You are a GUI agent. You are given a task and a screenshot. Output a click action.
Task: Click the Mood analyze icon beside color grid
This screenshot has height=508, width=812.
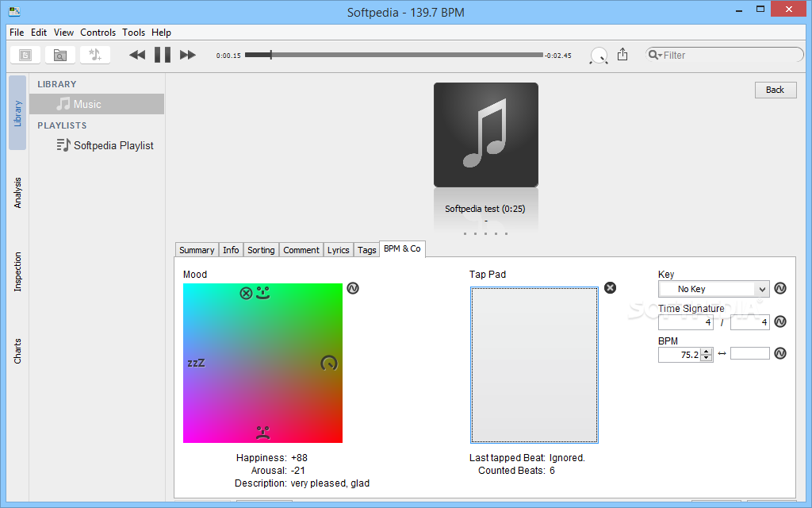click(353, 288)
